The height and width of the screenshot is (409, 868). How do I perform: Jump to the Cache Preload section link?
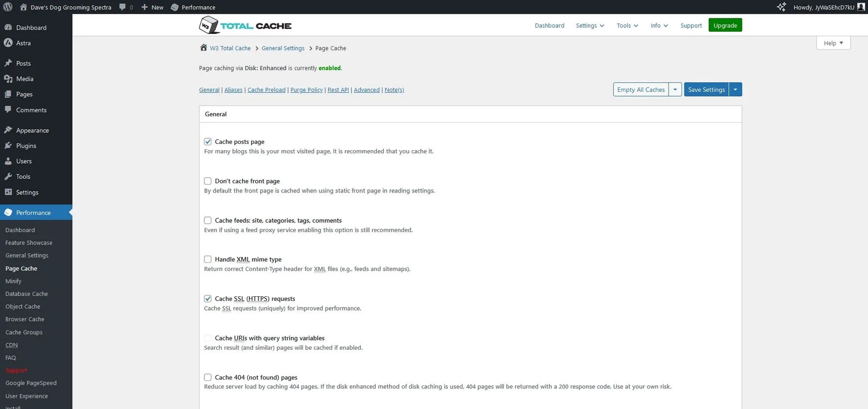[267, 90]
